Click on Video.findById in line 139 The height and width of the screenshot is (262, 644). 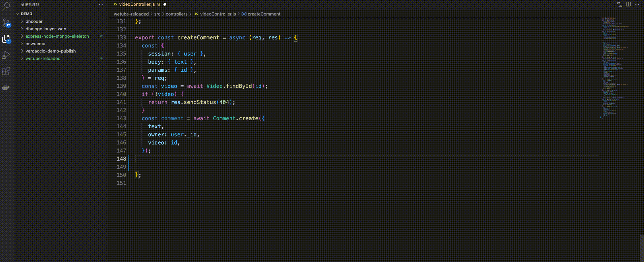(229, 86)
